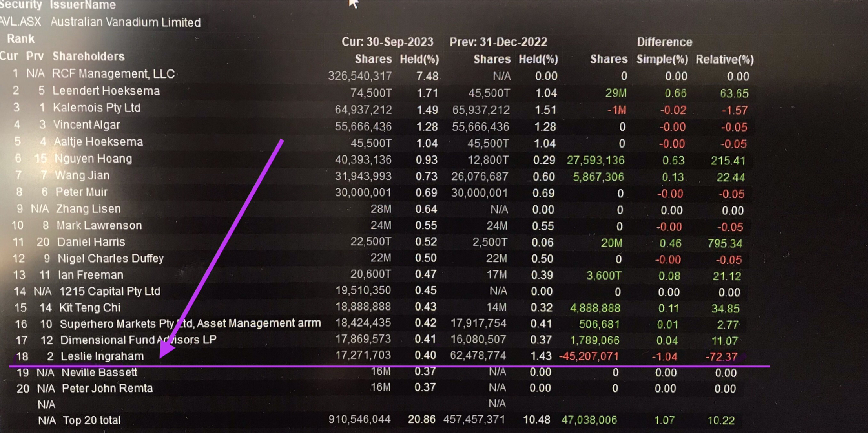Screen dimensions: 868x433
Task: Click share difference -45,207,071
Action: 589,356
